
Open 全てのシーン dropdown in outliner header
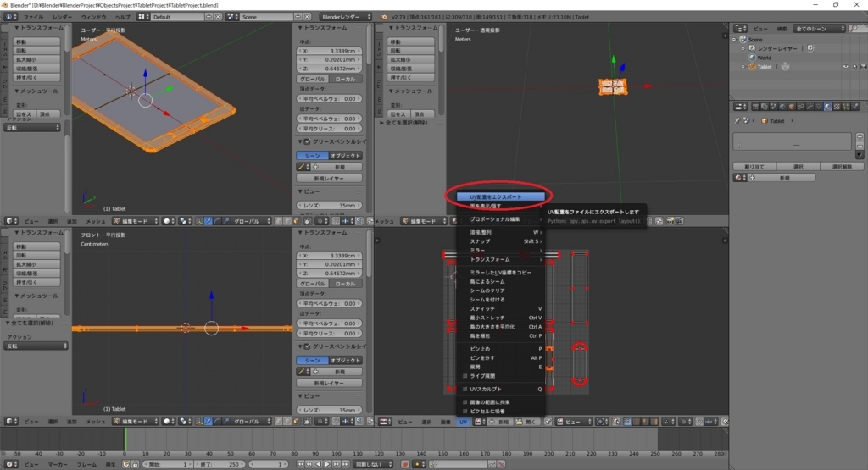coord(820,29)
